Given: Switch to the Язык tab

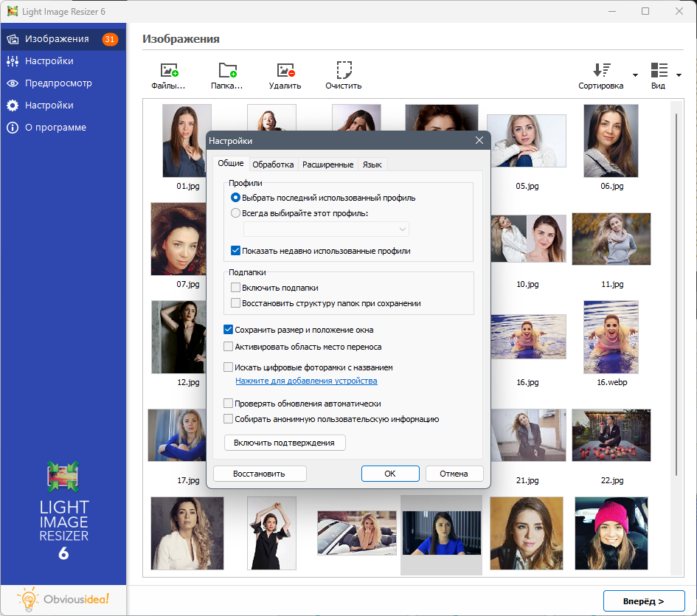Looking at the screenshot, I should click(372, 165).
